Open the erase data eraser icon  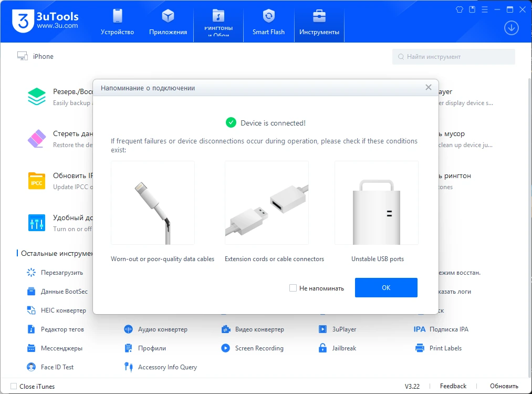37,139
